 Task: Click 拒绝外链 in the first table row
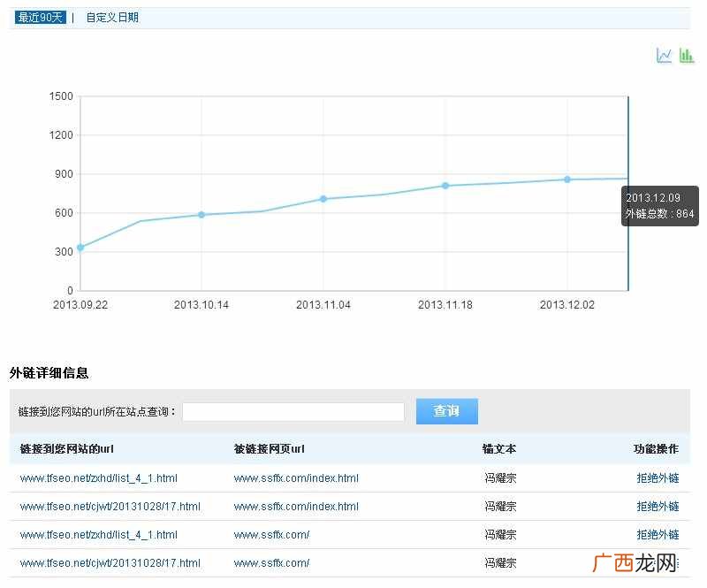(x=658, y=477)
